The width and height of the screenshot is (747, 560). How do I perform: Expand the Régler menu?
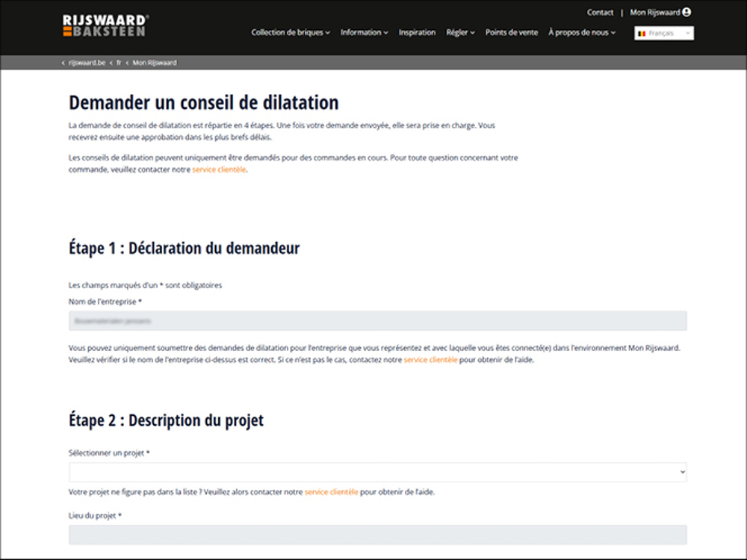click(x=460, y=33)
